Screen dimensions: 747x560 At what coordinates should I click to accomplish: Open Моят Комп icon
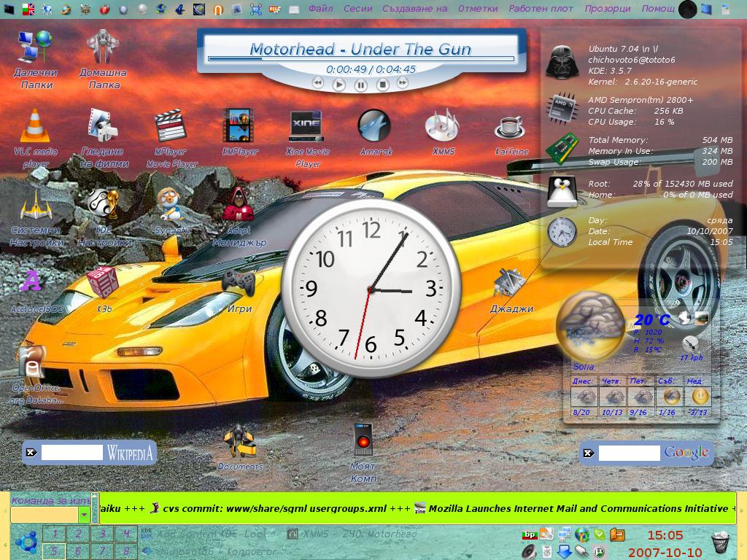point(363,439)
